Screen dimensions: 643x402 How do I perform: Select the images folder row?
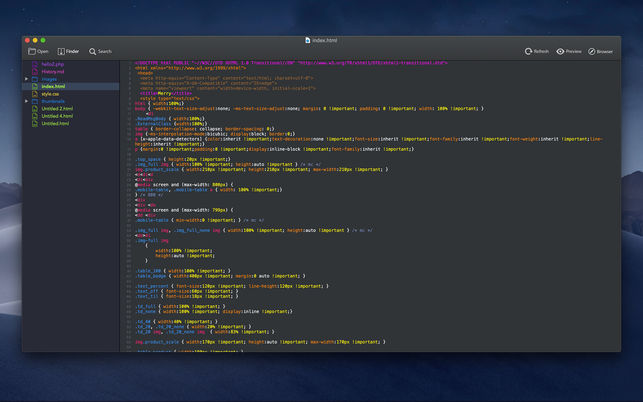(x=71, y=79)
